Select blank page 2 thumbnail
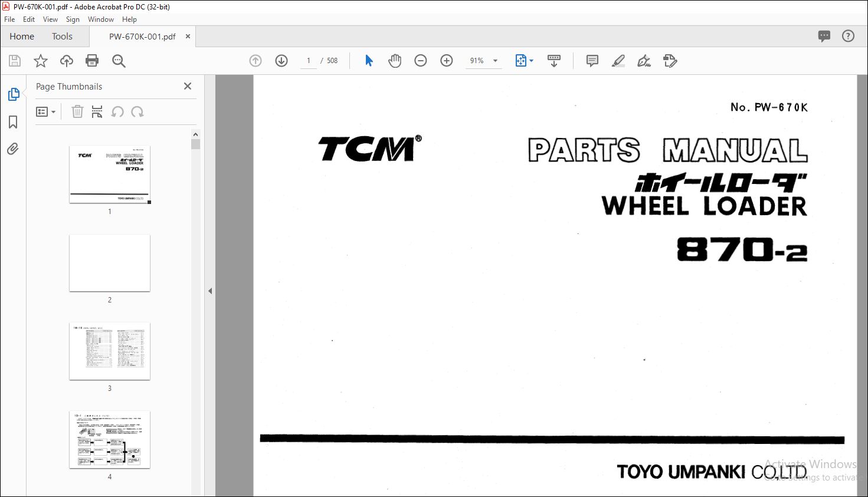 pos(110,263)
